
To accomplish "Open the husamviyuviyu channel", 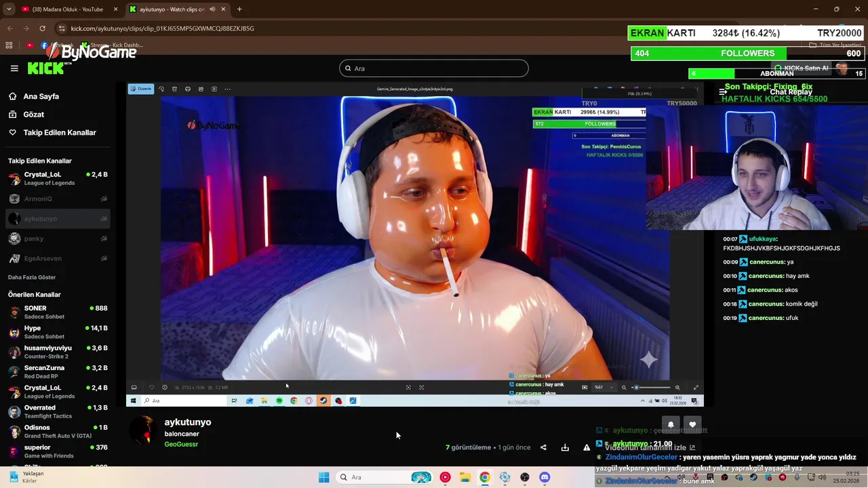I will click(x=58, y=352).
